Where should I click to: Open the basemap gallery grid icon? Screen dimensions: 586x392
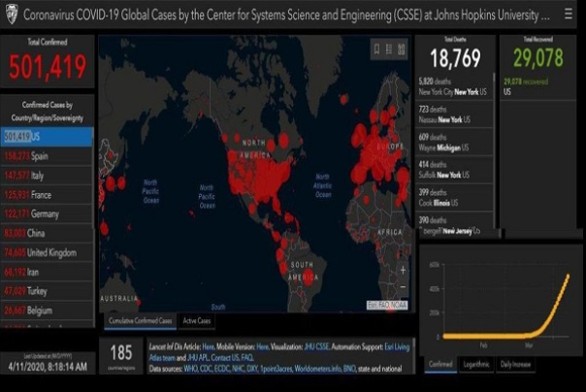pyautogui.click(x=403, y=49)
